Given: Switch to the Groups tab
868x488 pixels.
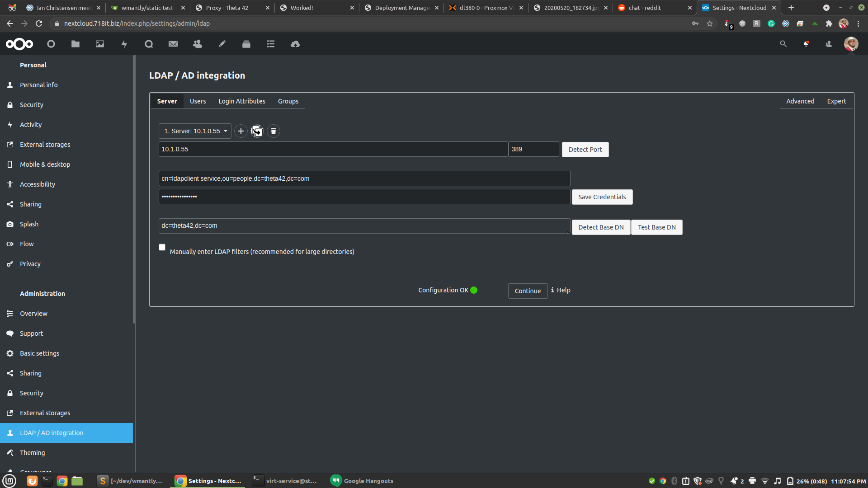Looking at the screenshot, I should point(288,101).
